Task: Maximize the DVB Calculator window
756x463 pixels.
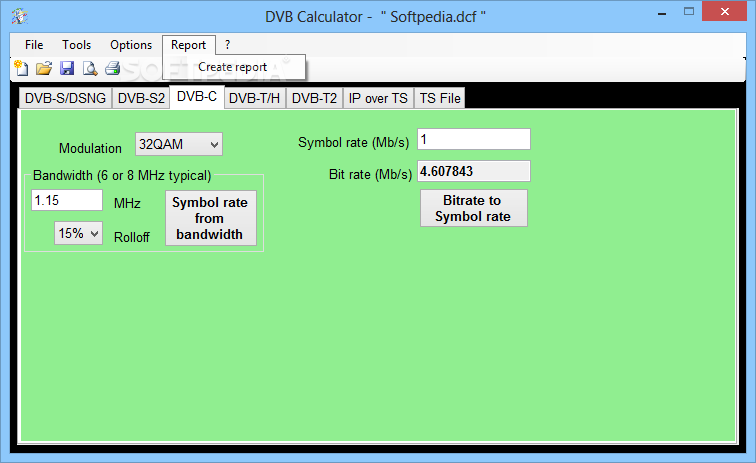Action: coord(689,12)
